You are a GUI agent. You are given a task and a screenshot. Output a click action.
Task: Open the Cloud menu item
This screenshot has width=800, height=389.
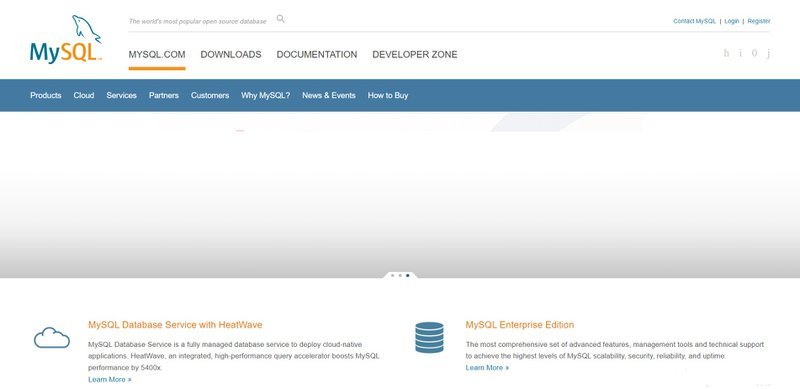[x=84, y=95]
